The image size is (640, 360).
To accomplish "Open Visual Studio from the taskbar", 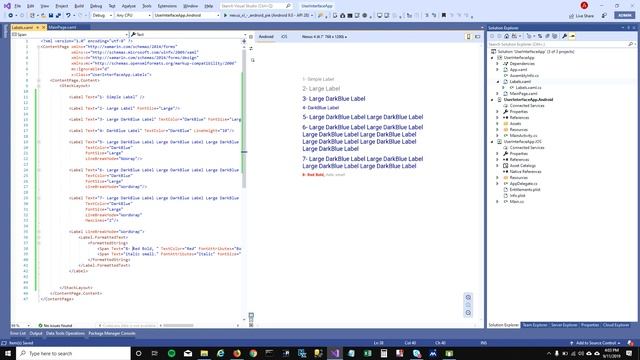I will pyautogui.click(x=335, y=353).
